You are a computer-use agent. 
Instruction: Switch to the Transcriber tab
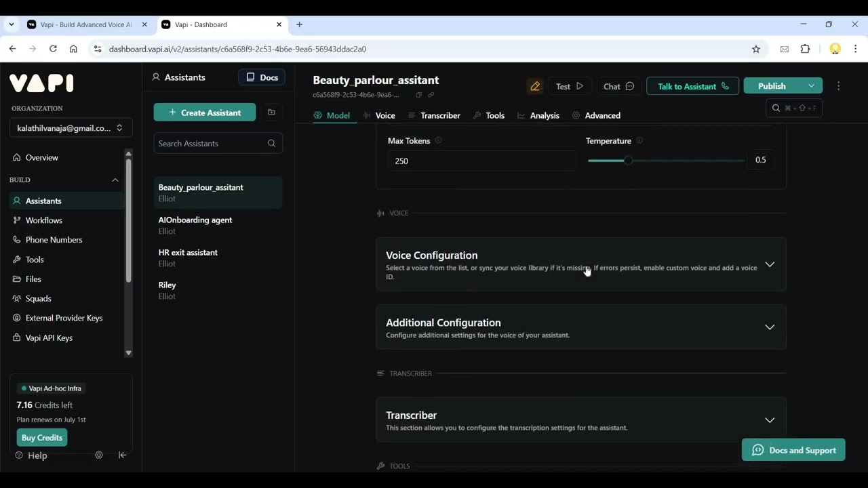tap(434, 115)
